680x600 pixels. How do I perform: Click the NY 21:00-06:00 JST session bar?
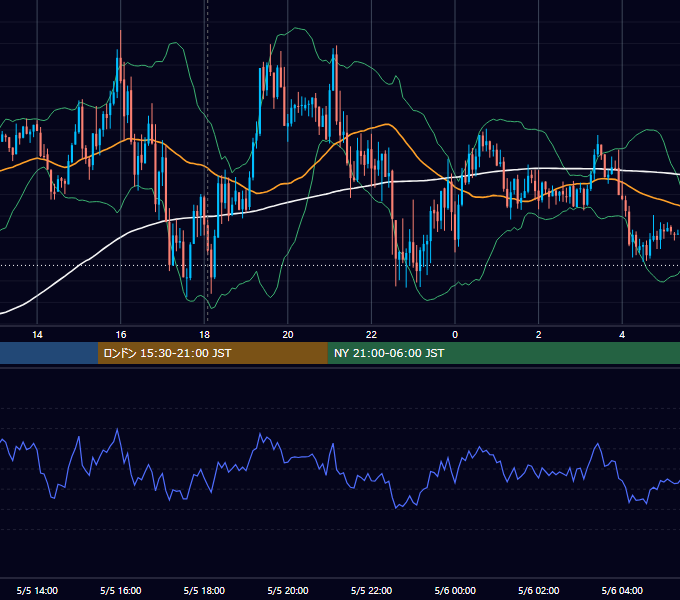tap(503, 353)
